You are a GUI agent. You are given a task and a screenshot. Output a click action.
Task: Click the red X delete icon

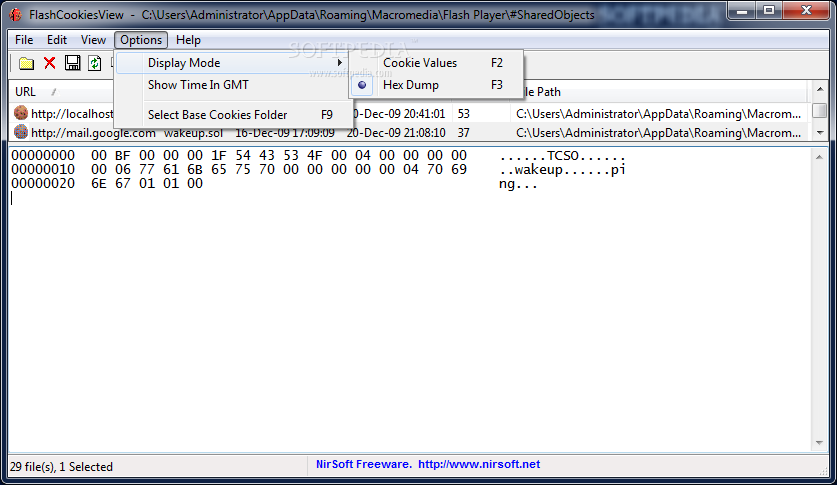coord(50,63)
